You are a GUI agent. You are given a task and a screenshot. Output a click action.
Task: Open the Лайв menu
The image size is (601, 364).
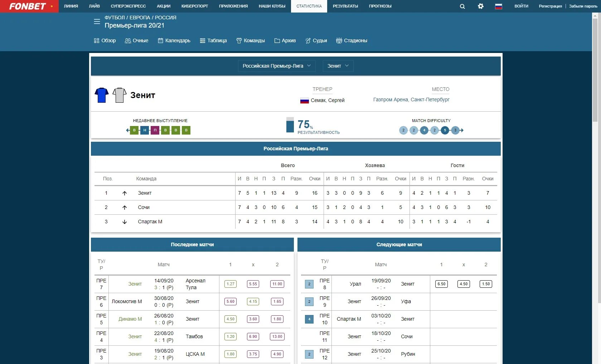pos(94,6)
